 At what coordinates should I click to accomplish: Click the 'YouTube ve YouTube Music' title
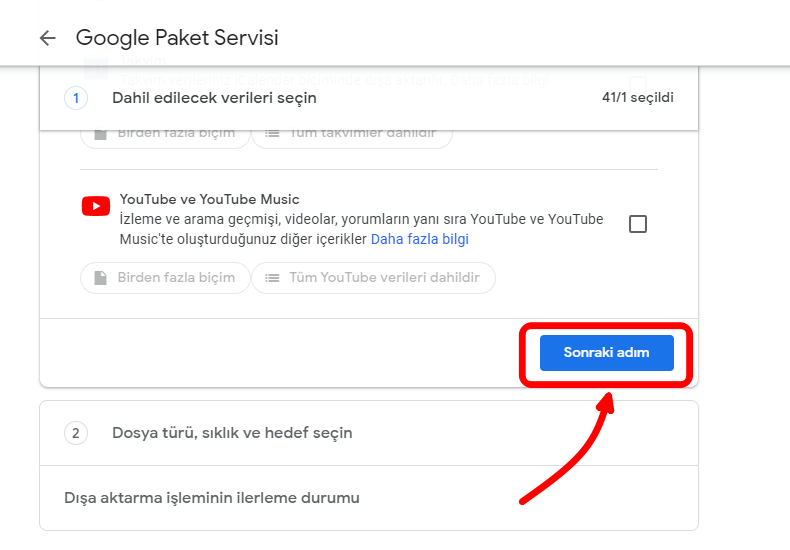[209, 199]
